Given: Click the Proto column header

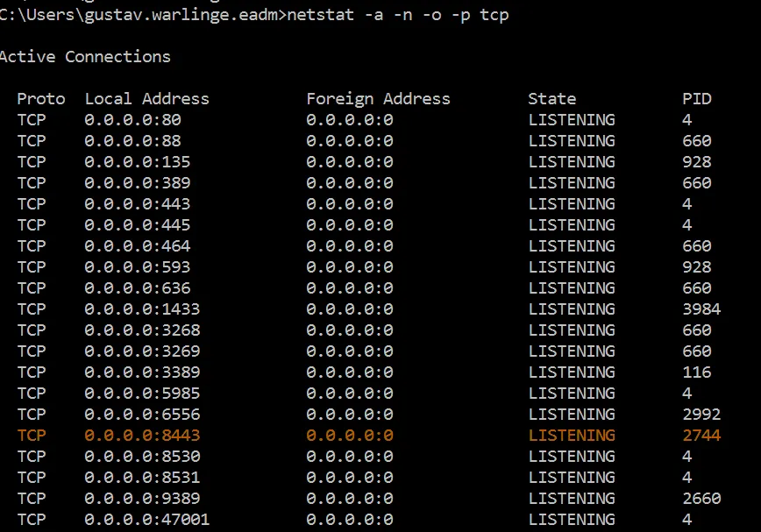Looking at the screenshot, I should point(41,98).
